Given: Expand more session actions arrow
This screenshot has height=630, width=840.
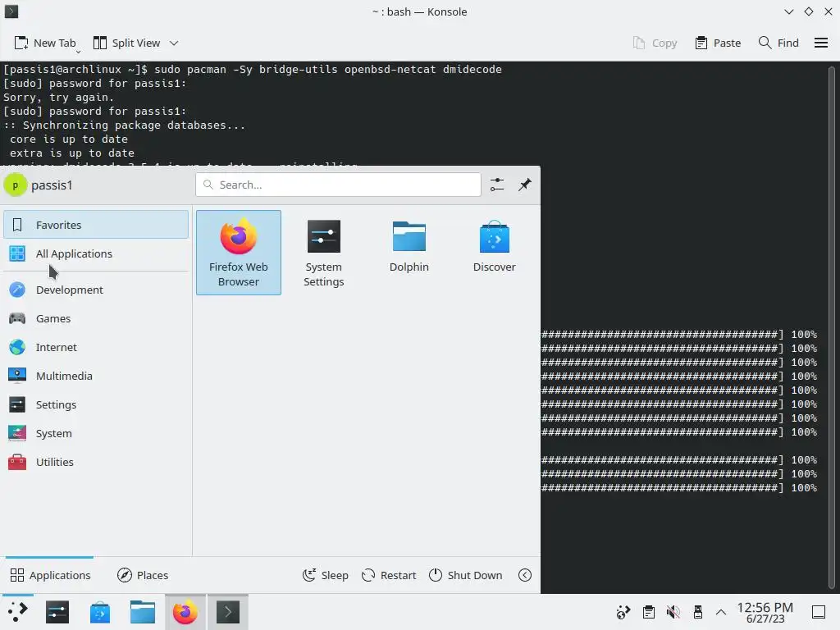Looking at the screenshot, I should click(x=525, y=575).
